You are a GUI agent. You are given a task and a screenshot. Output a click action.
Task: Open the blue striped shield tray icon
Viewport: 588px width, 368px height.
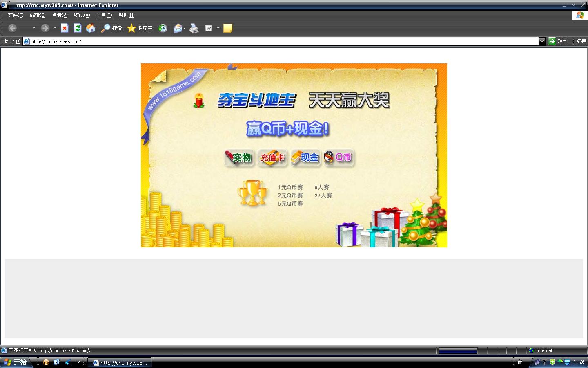(567, 362)
